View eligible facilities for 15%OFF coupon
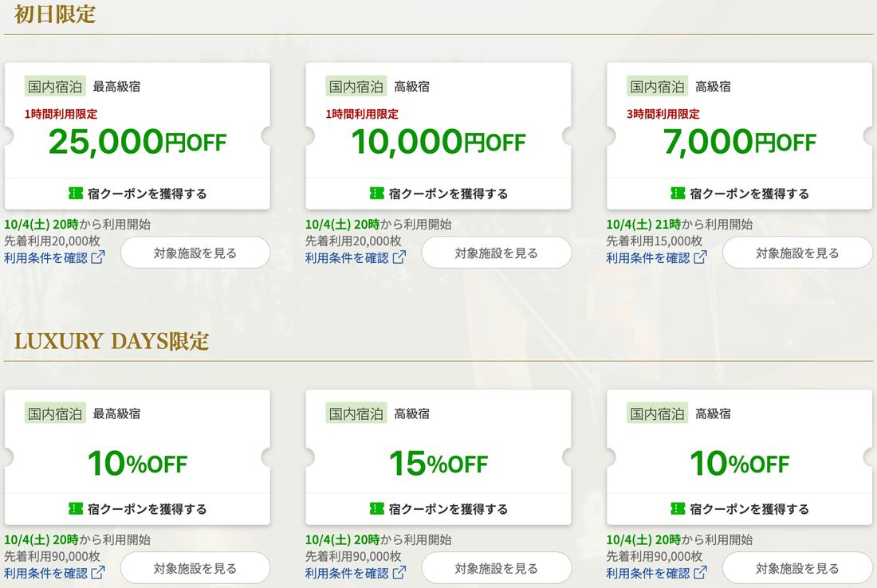 pyautogui.click(x=496, y=569)
